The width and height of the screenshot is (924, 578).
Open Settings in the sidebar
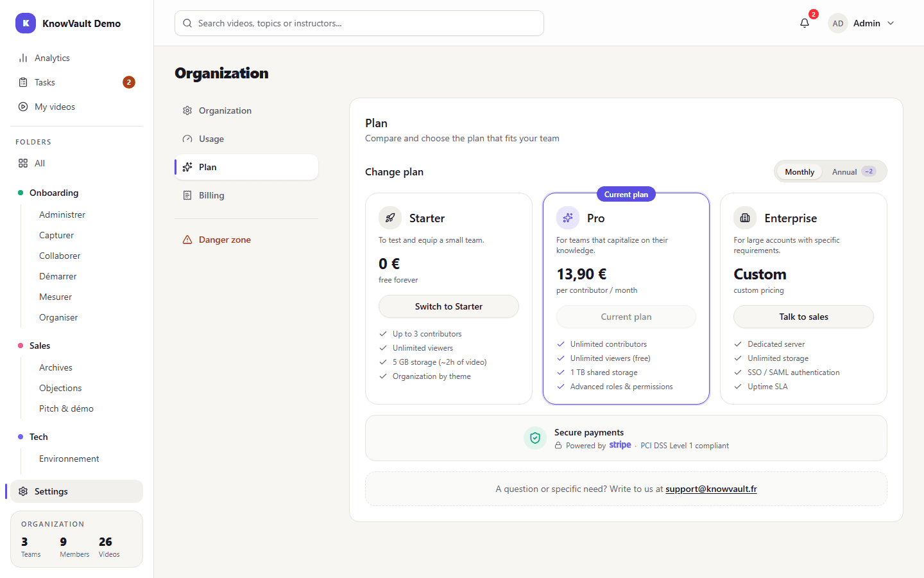(x=77, y=491)
